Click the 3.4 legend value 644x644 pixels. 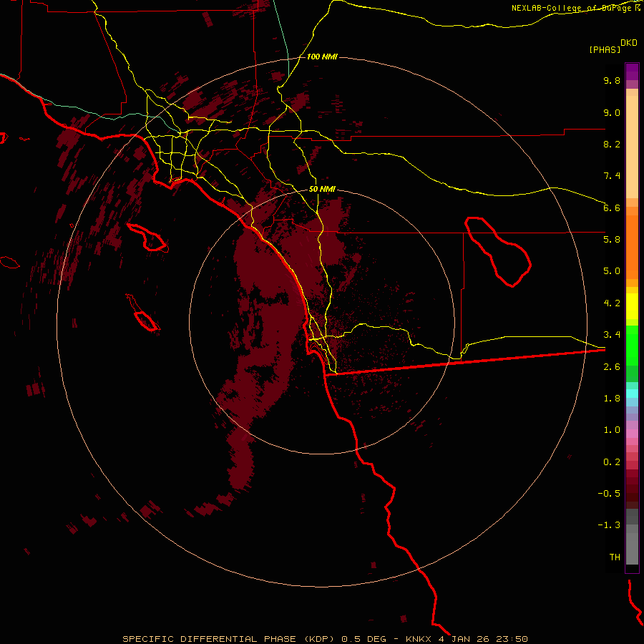tap(612, 335)
